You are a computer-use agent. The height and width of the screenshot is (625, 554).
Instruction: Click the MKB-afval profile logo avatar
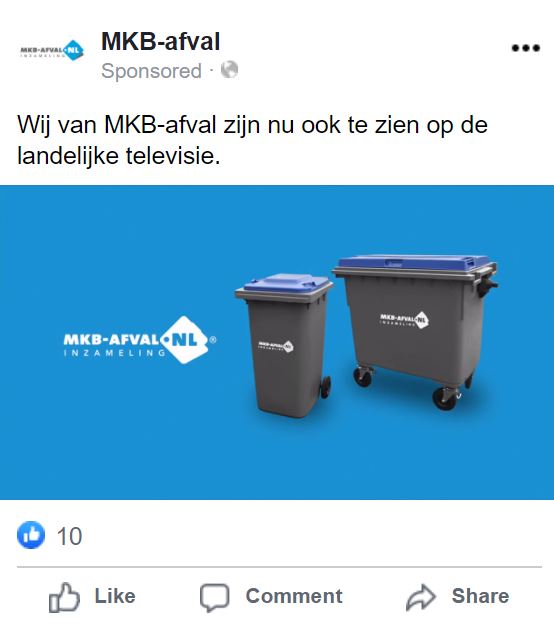pos(52,50)
